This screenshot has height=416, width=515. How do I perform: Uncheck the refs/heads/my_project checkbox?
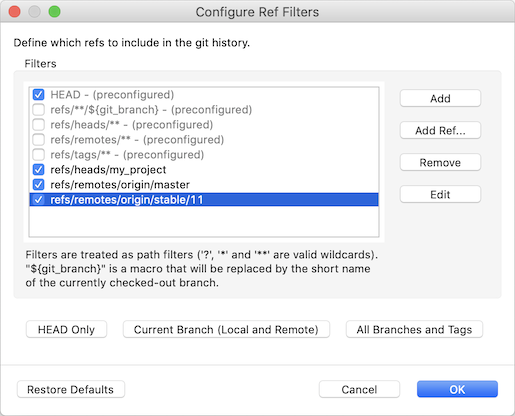(x=38, y=170)
